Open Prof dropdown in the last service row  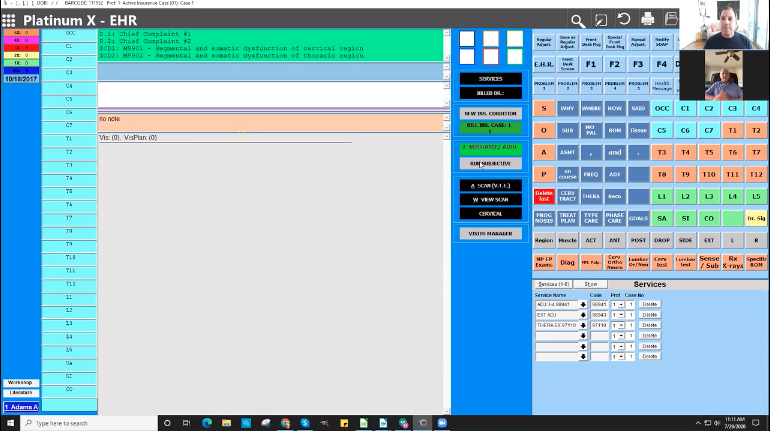(621, 357)
